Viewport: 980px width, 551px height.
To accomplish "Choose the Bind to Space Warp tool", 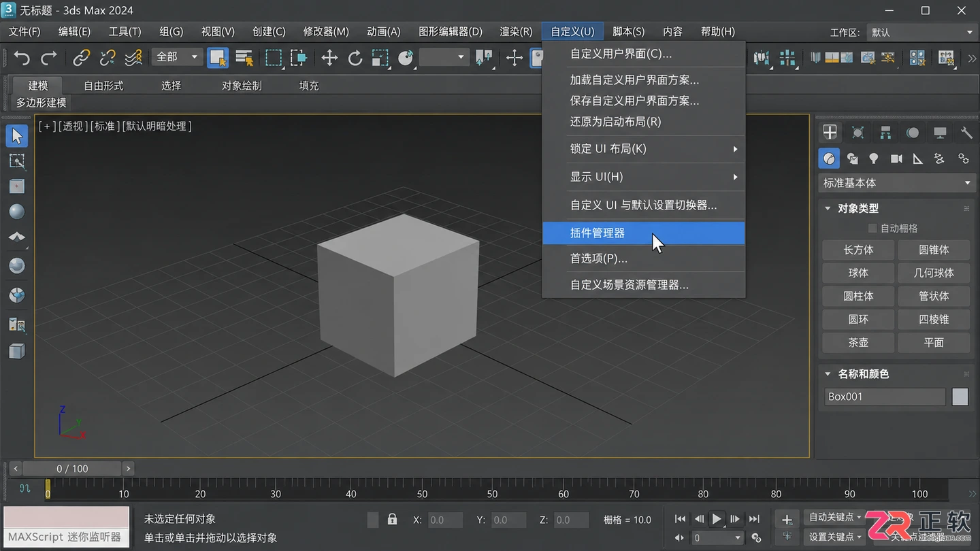I will (x=133, y=58).
